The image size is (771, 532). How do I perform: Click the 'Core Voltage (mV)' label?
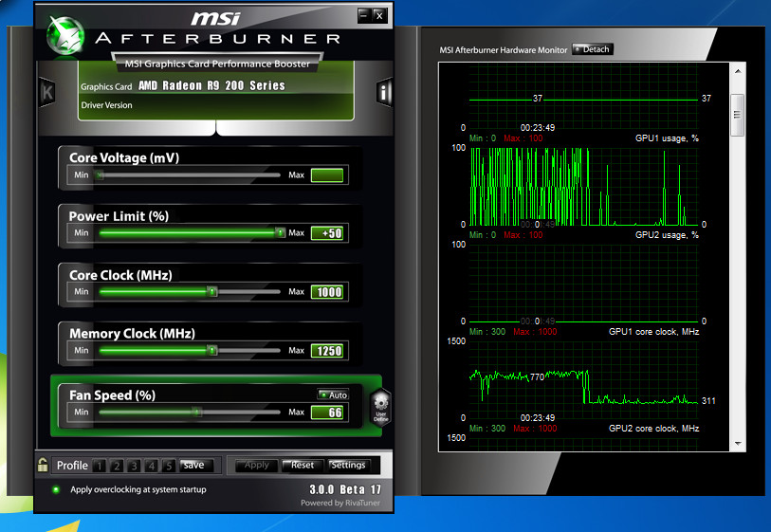pos(124,157)
